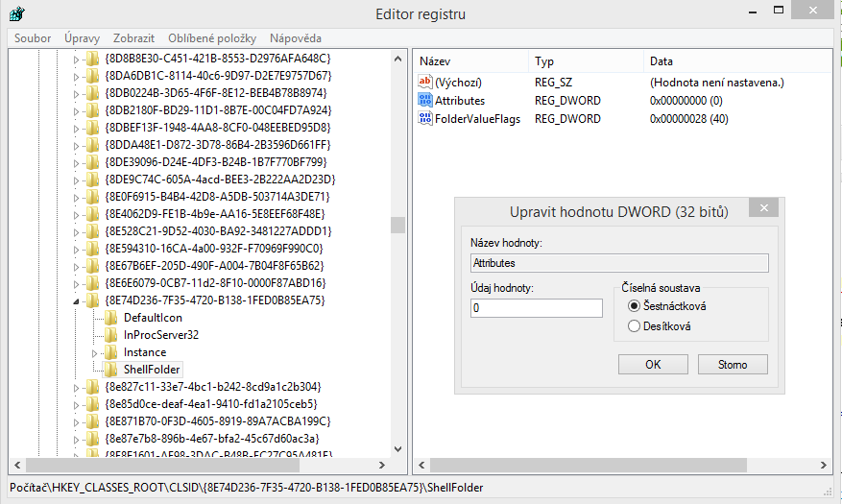The image size is (842, 504).
Task: Click the (Výchozí) string value icon
Action: (x=426, y=83)
